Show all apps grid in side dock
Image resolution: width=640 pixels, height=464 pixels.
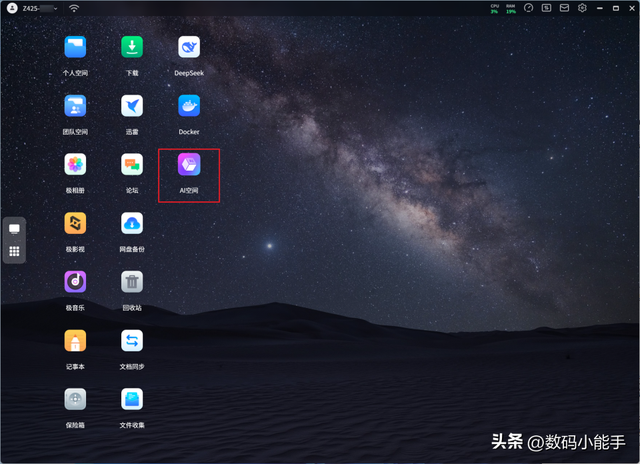[14, 252]
